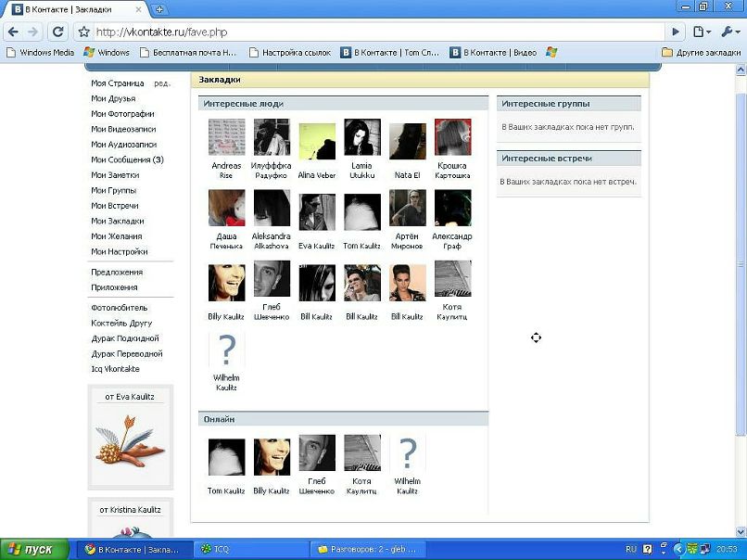The image size is (747, 560).
Task: Open Мои Настройки from the sidebar
Action: [x=119, y=251]
